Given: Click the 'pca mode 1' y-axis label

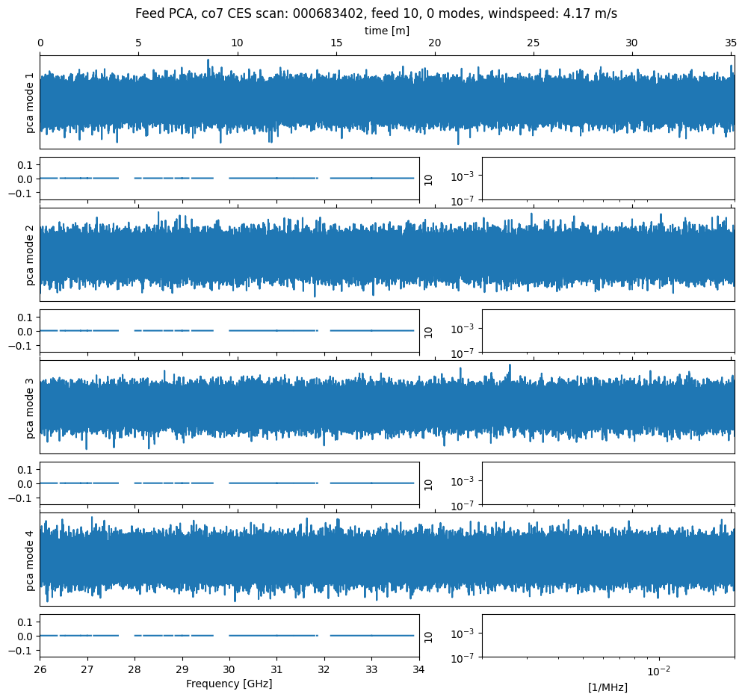Looking at the screenshot, I should (31, 102).
